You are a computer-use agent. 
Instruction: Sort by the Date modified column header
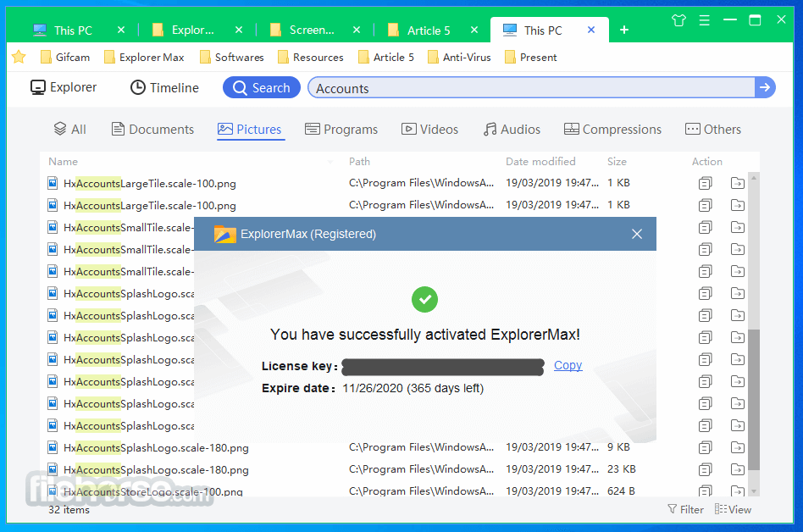[x=540, y=162]
